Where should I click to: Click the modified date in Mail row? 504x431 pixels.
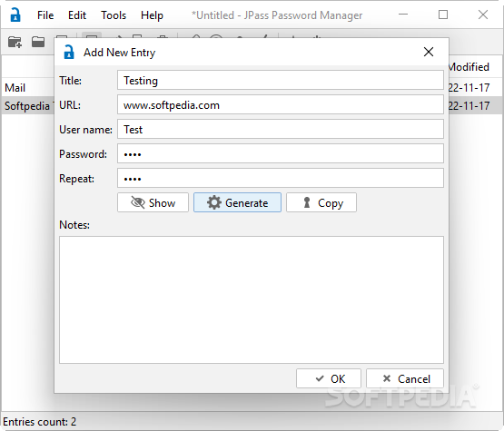pos(469,87)
